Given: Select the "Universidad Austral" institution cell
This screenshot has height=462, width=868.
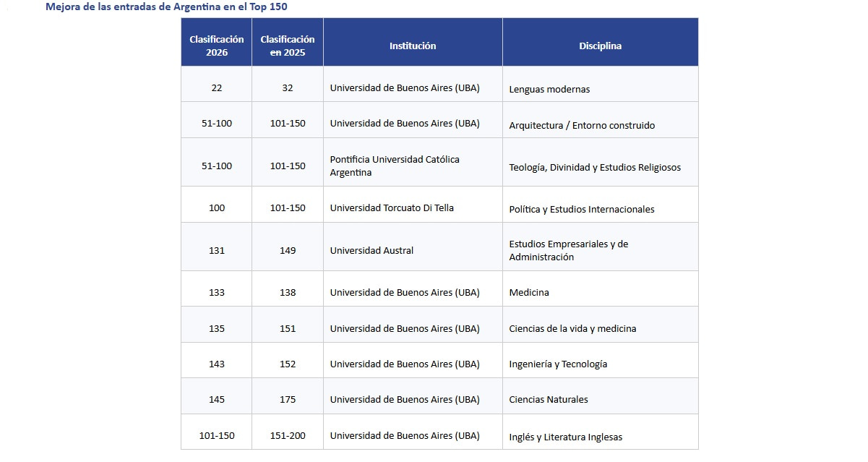Looking at the screenshot, I should [x=371, y=250].
